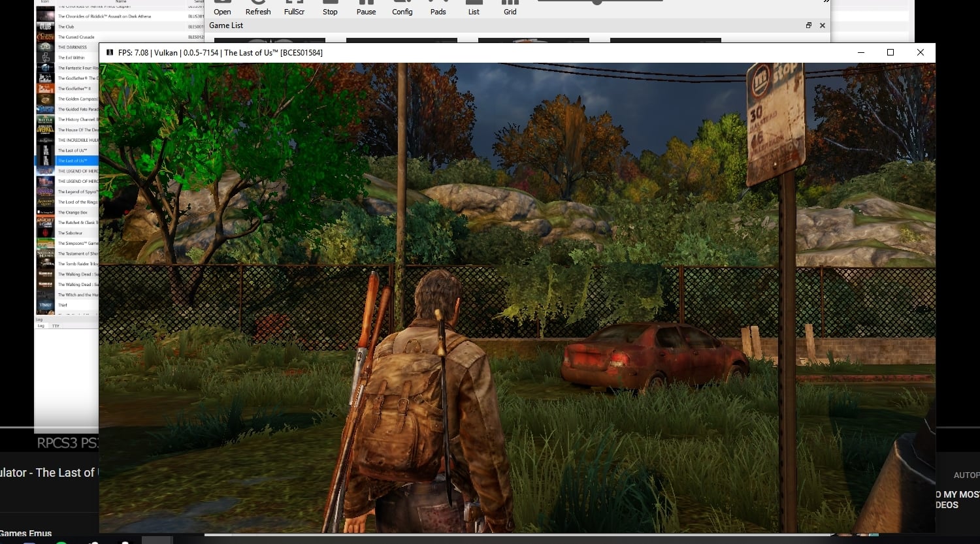Switch to the Log tab
The width and height of the screenshot is (980, 544).
click(x=41, y=325)
